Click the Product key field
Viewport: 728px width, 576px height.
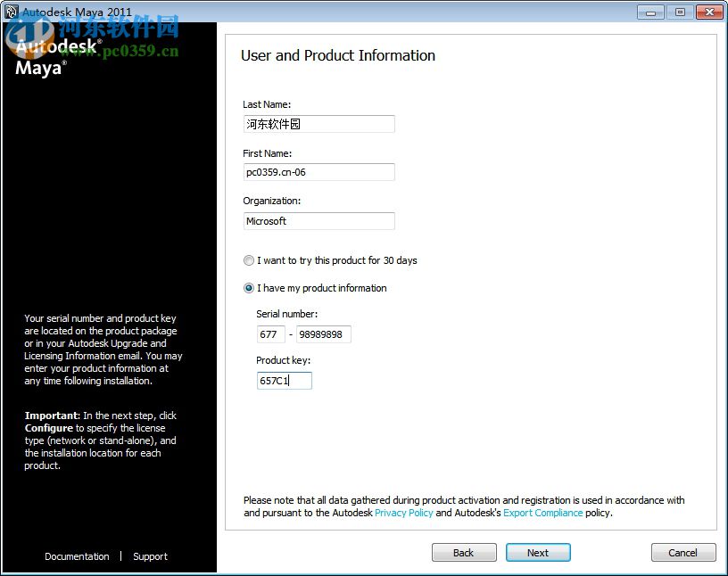tap(284, 381)
